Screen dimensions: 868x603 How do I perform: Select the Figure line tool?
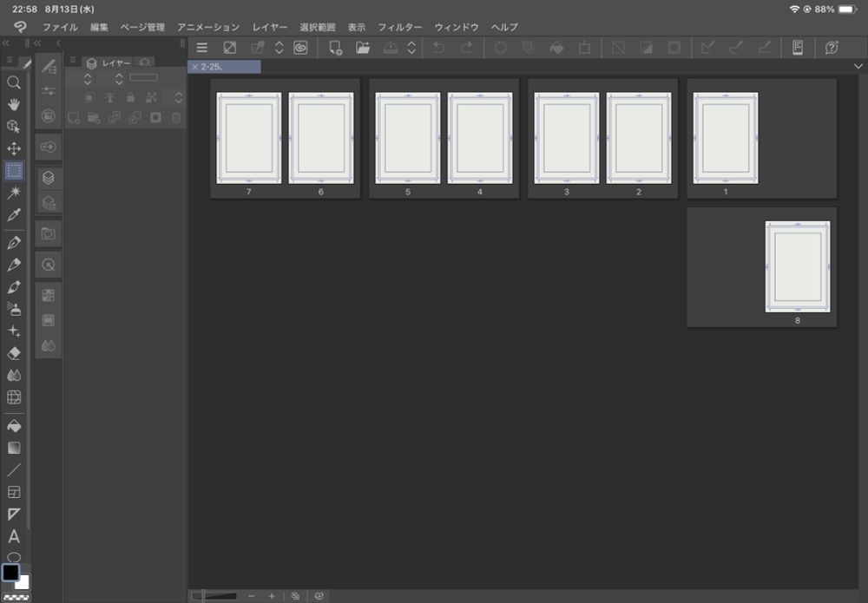click(x=14, y=470)
